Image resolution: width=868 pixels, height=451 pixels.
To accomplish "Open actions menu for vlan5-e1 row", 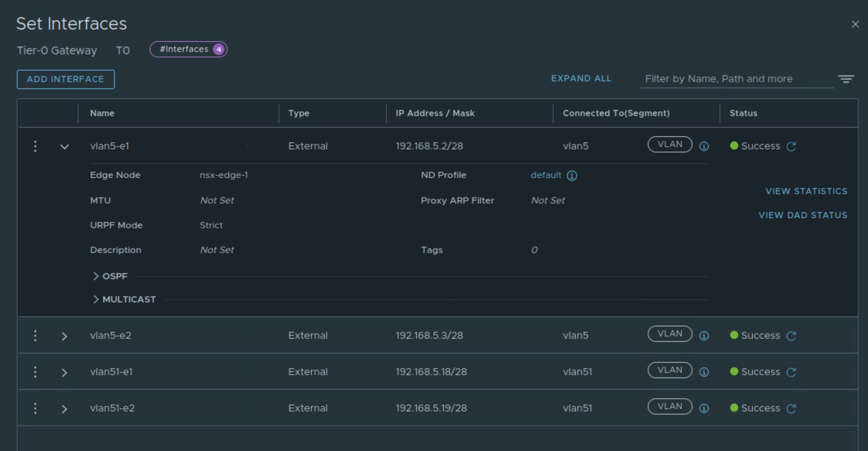I will click(x=35, y=146).
